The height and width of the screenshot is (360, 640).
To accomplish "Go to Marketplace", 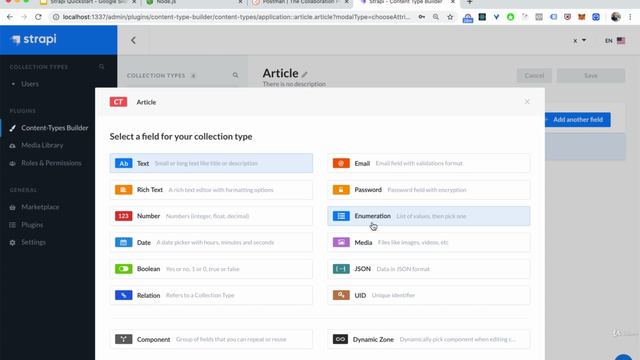I will 40,207.
